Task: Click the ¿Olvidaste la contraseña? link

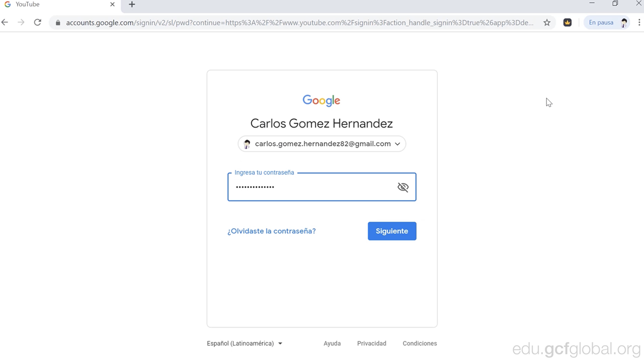Action: coord(271,231)
